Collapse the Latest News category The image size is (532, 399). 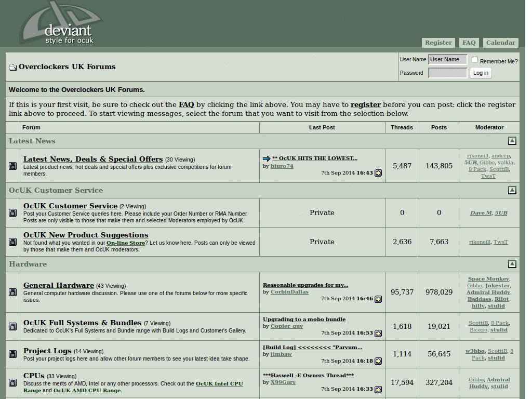pyautogui.click(x=512, y=140)
